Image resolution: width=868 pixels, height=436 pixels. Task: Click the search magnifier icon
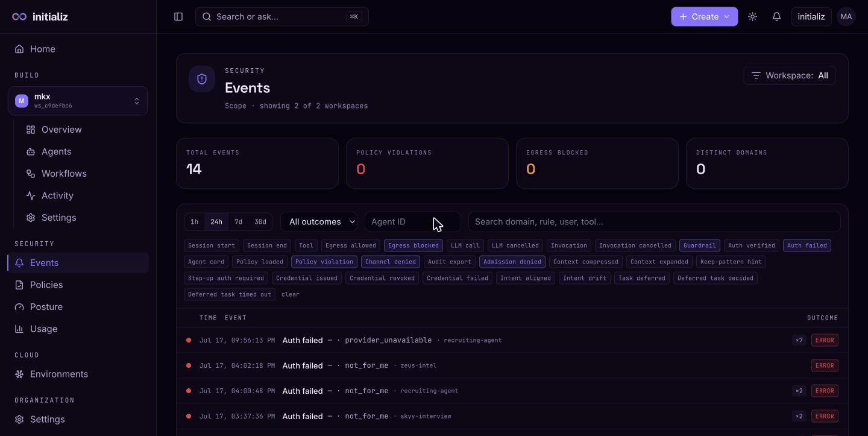[207, 17]
